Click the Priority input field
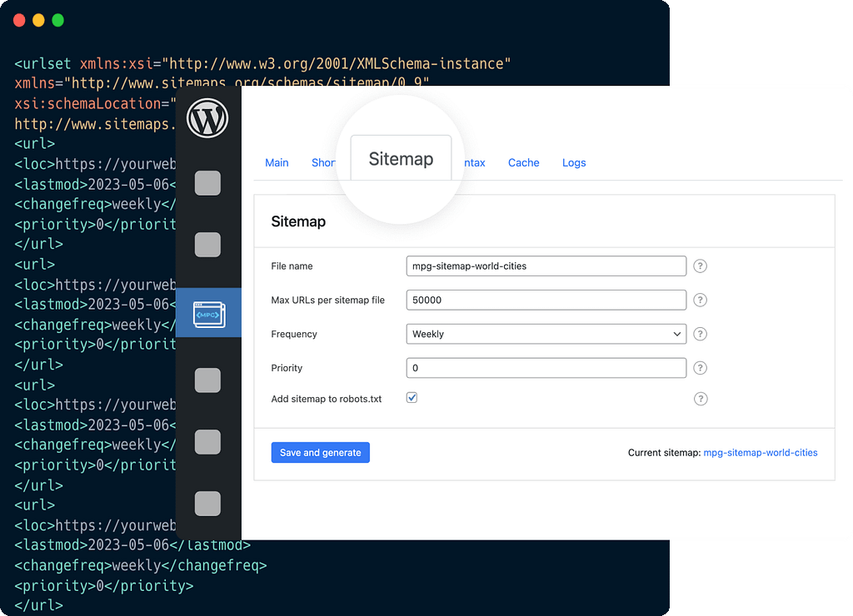The width and height of the screenshot is (853, 616). tap(546, 368)
